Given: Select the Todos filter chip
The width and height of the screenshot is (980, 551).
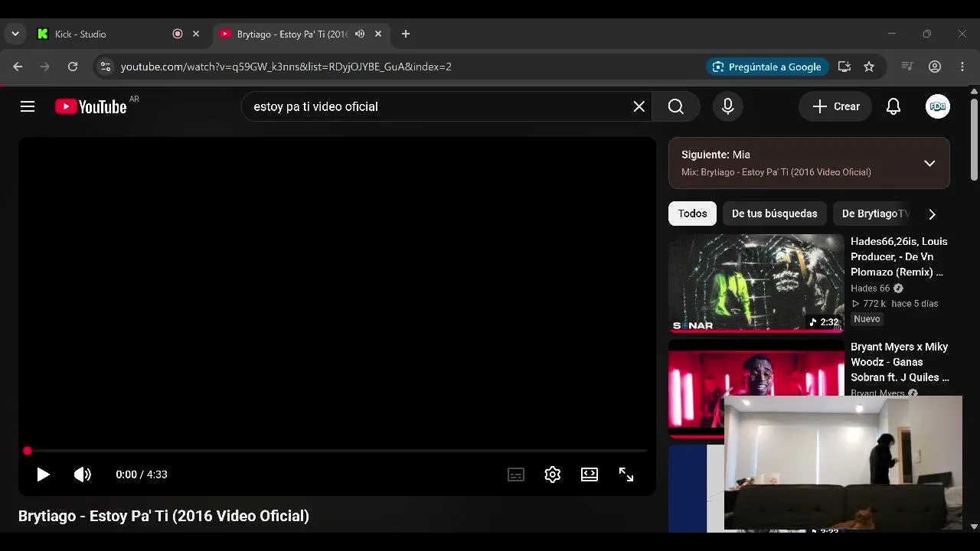Looking at the screenshot, I should tap(692, 214).
